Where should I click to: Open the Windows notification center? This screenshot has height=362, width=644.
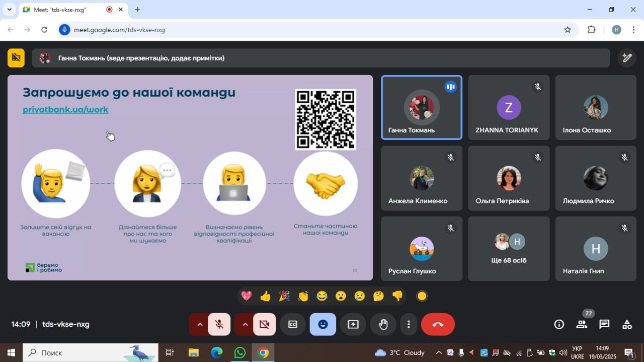coord(629,352)
